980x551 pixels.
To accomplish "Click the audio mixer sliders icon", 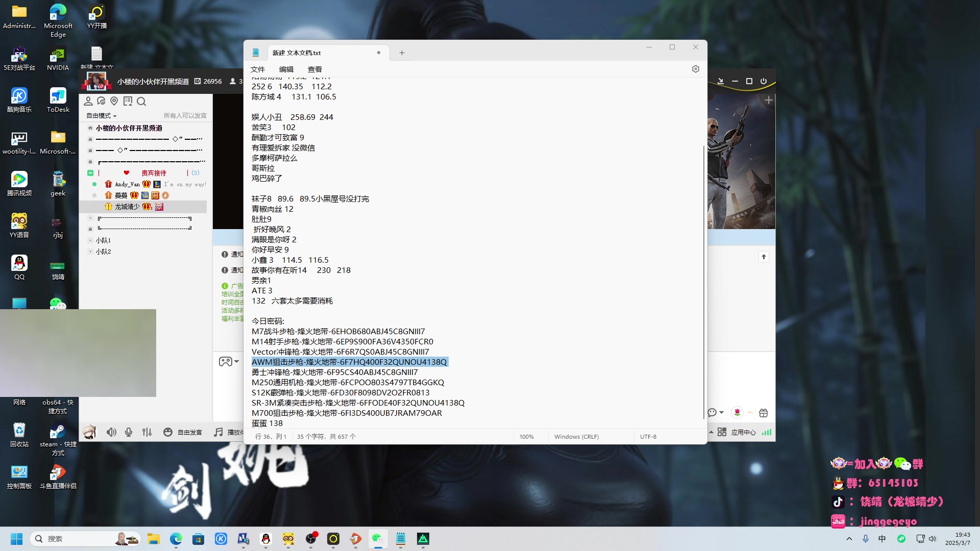I will coord(147,432).
